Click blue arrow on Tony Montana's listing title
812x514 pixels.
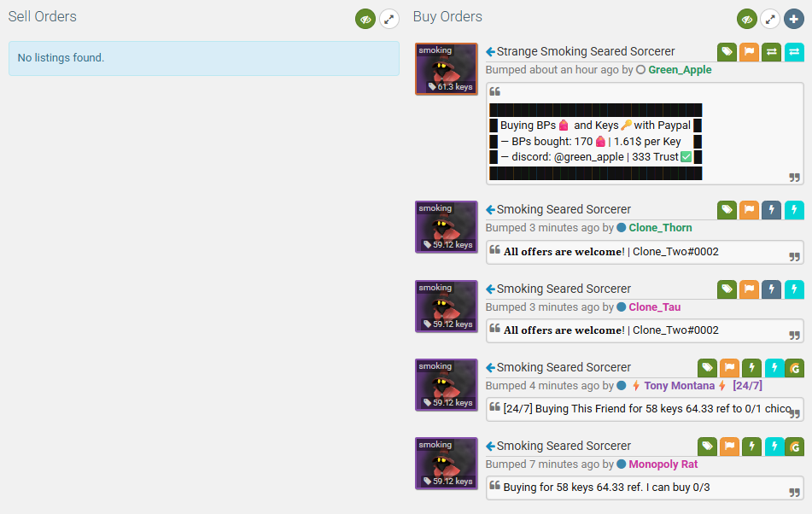click(x=490, y=367)
